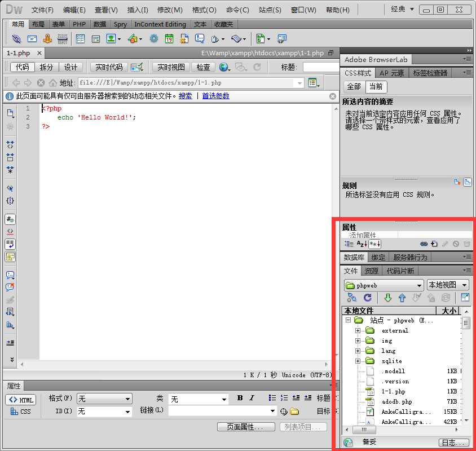The width and height of the screenshot is (476, 451).
Task: Insert an email link icon
Action: coord(32,38)
